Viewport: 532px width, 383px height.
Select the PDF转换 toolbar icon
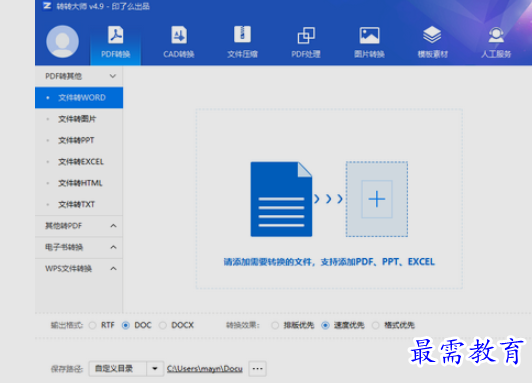(116, 42)
